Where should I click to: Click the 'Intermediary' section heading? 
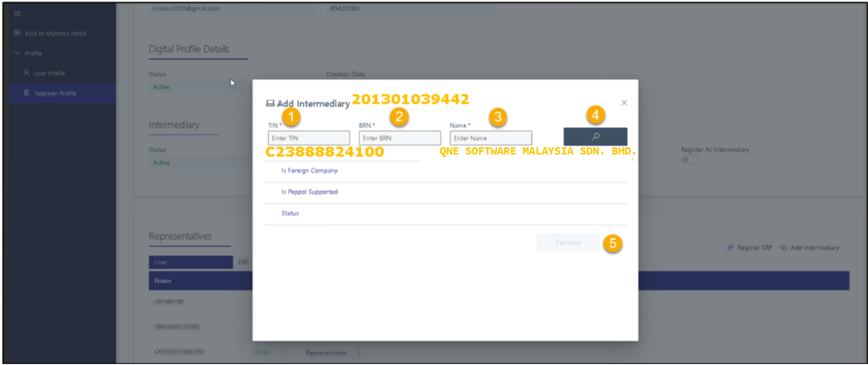click(174, 125)
